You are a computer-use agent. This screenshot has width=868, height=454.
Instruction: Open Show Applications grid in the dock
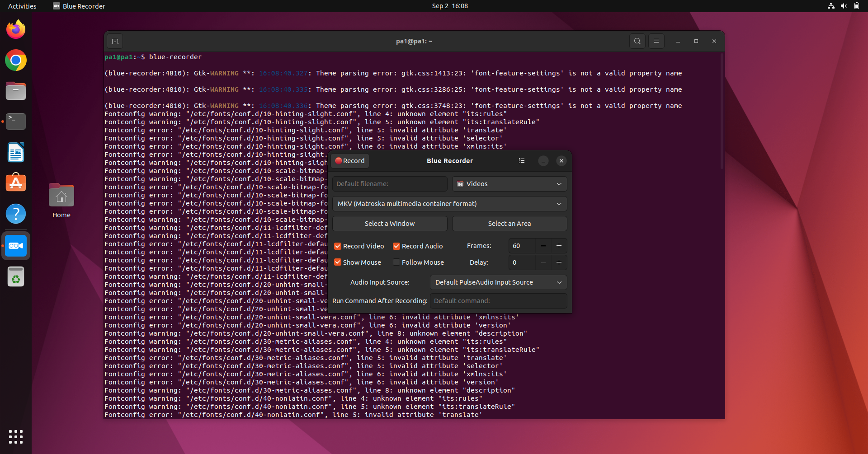click(x=16, y=437)
